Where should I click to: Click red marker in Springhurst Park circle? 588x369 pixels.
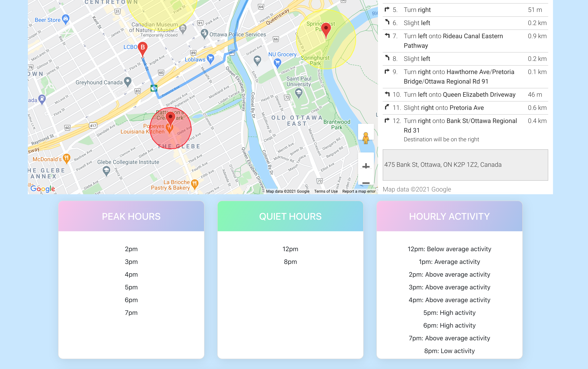point(326,29)
